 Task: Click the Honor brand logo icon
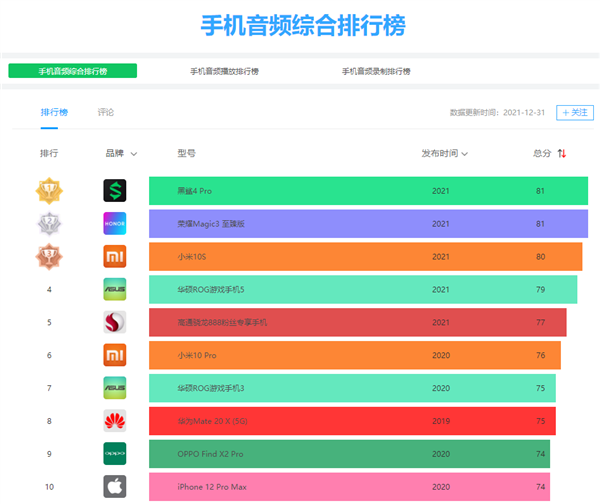pos(115,223)
